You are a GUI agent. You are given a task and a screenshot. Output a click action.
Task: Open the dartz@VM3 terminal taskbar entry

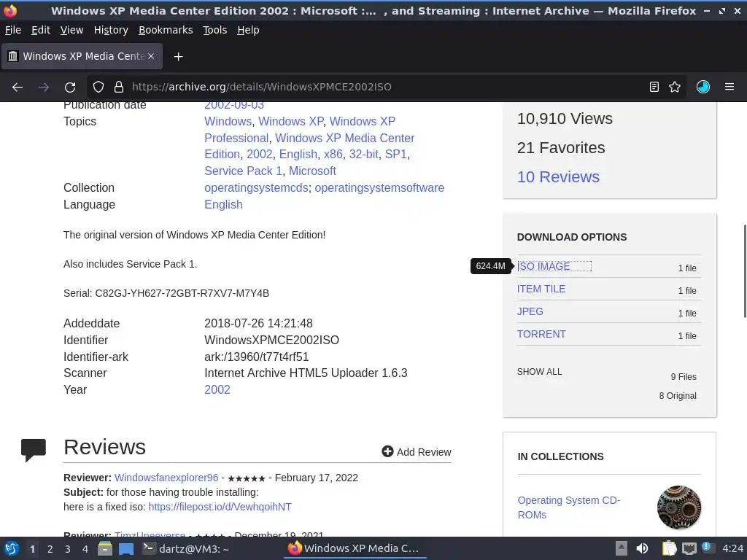(186, 548)
